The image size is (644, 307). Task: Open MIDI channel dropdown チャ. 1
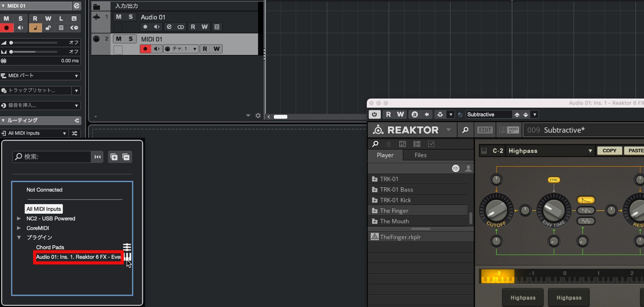[181, 49]
